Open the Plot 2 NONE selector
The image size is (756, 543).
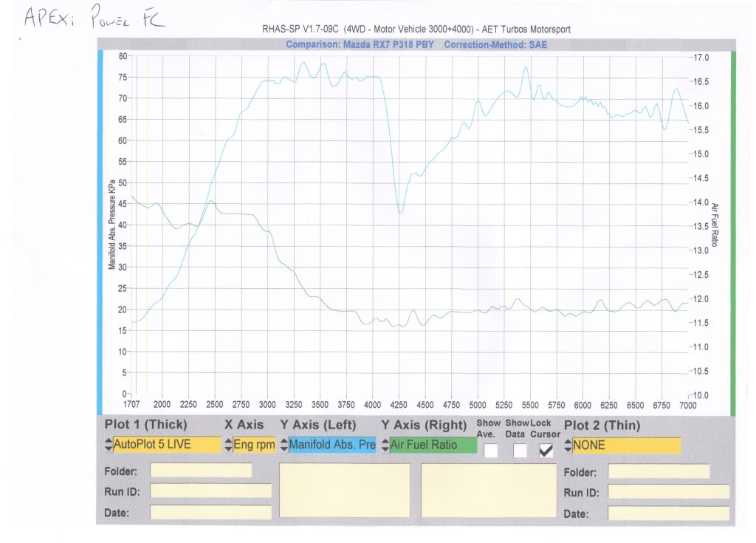(626, 445)
